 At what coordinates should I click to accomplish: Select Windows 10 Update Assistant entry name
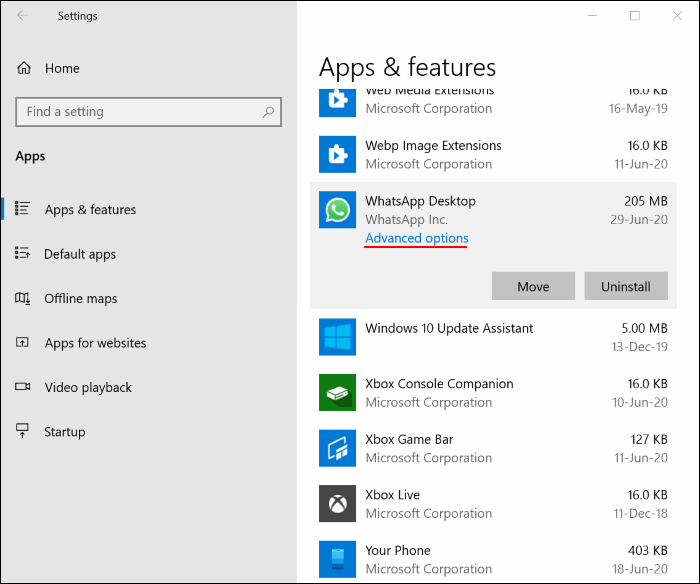tap(449, 328)
